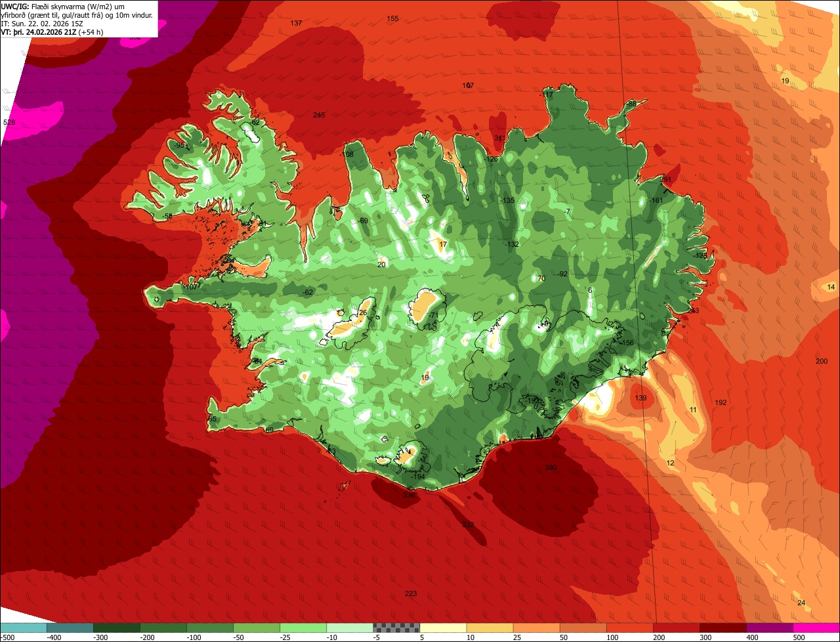Select the -50 to -25 green legend swatch
840x642 pixels.
point(257,627)
